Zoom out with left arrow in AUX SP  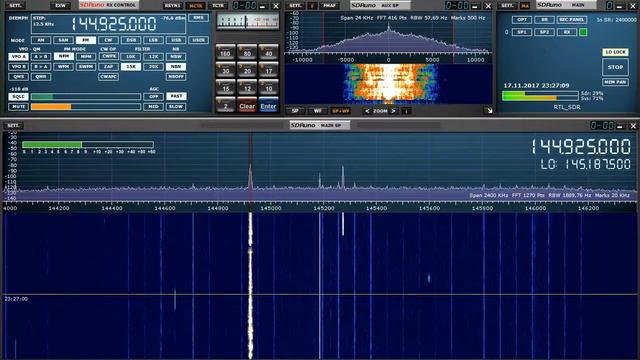pyautogui.click(x=367, y=111)
